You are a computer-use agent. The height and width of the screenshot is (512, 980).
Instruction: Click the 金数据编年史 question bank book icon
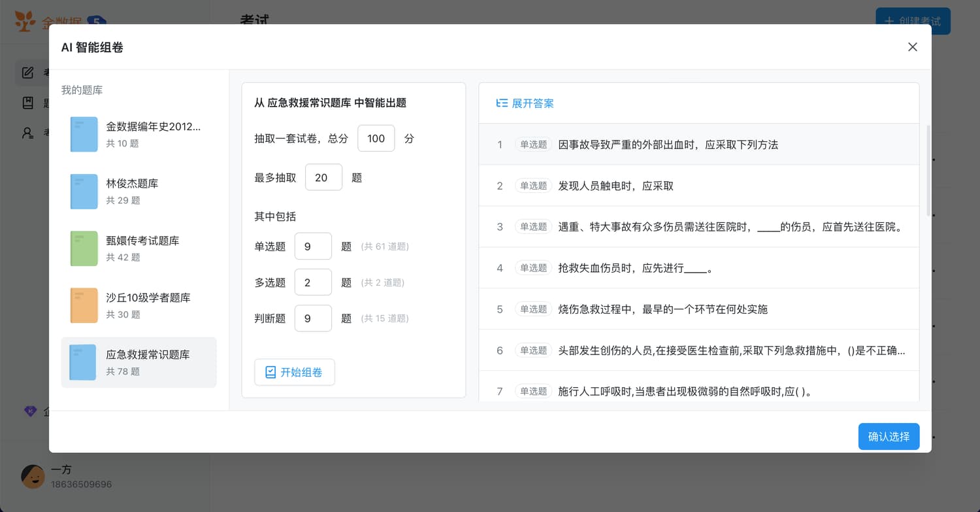(x=84, y=134)
